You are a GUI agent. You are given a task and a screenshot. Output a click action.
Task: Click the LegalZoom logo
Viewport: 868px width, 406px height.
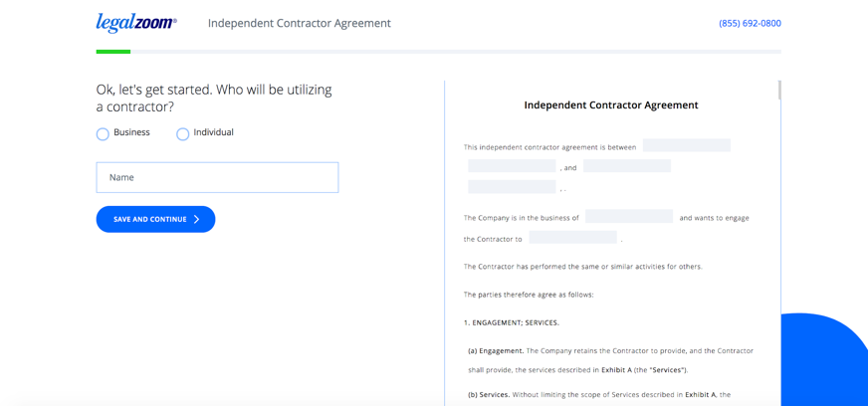(136, 23)
